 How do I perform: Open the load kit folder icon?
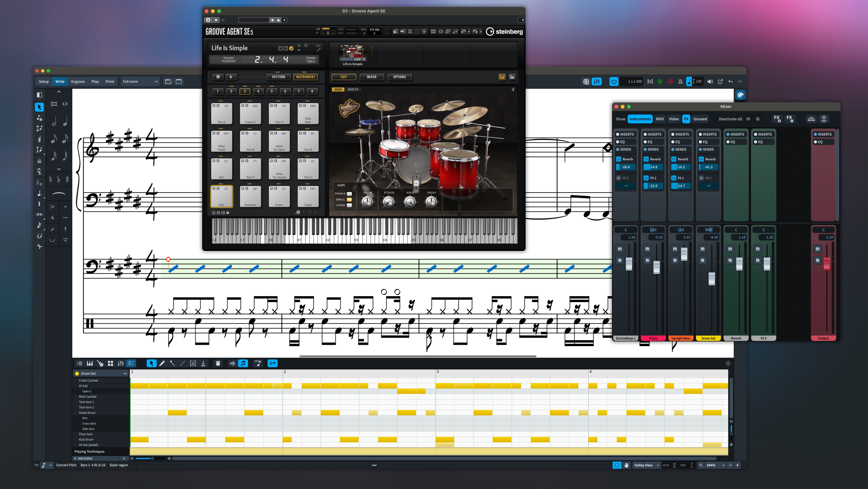(x=512, y=77)
